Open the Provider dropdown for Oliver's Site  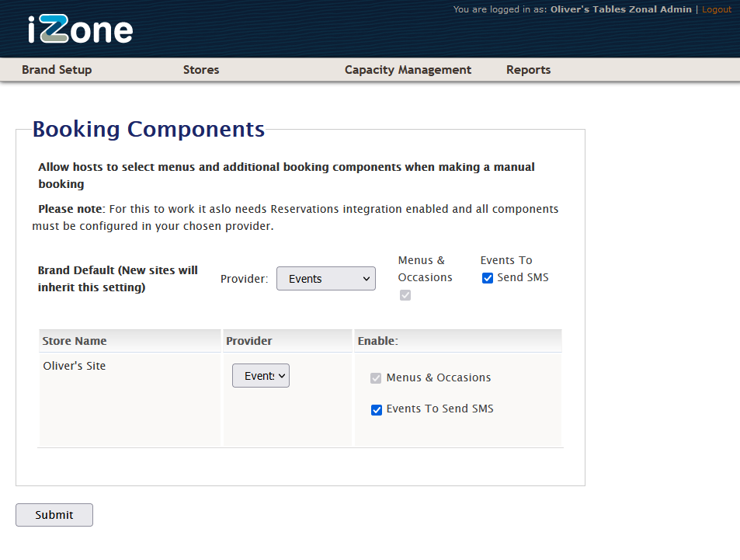[261, 376]
